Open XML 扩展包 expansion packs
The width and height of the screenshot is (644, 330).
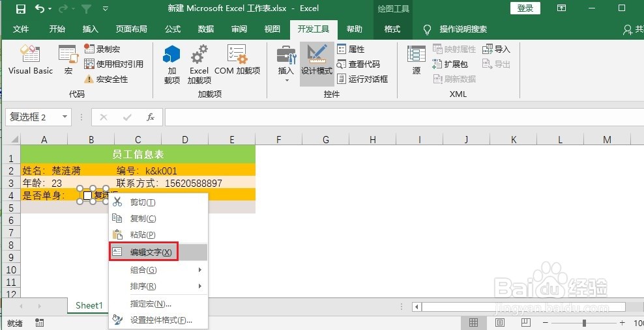point(450,64)
